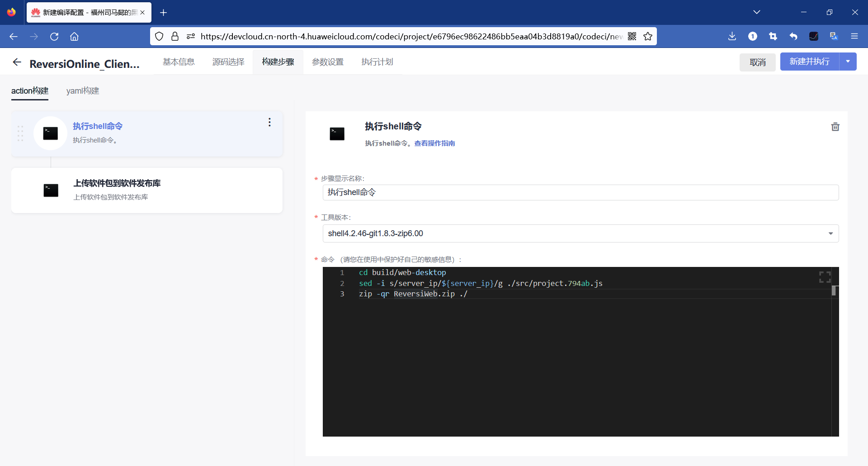The height and width of the screenshot is (466, 868).
Task: Select the 构建步骤 tab
Action: pos(278,62)
